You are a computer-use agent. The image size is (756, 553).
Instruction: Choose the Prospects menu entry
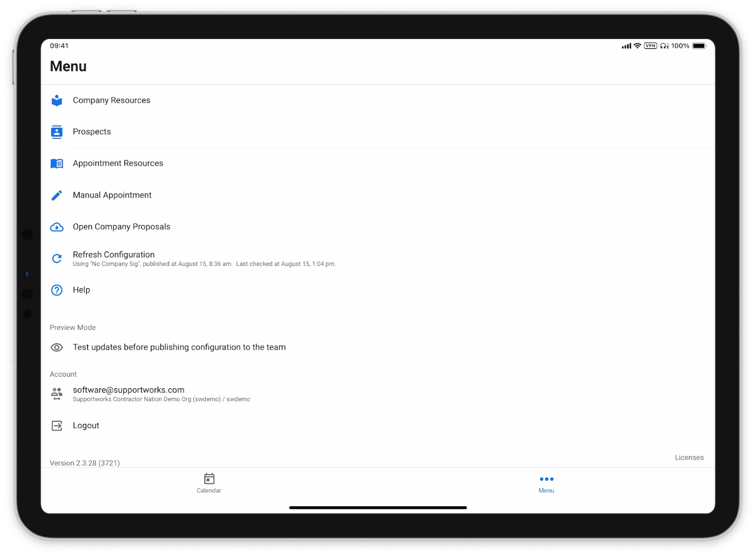[x=378, y=132]
